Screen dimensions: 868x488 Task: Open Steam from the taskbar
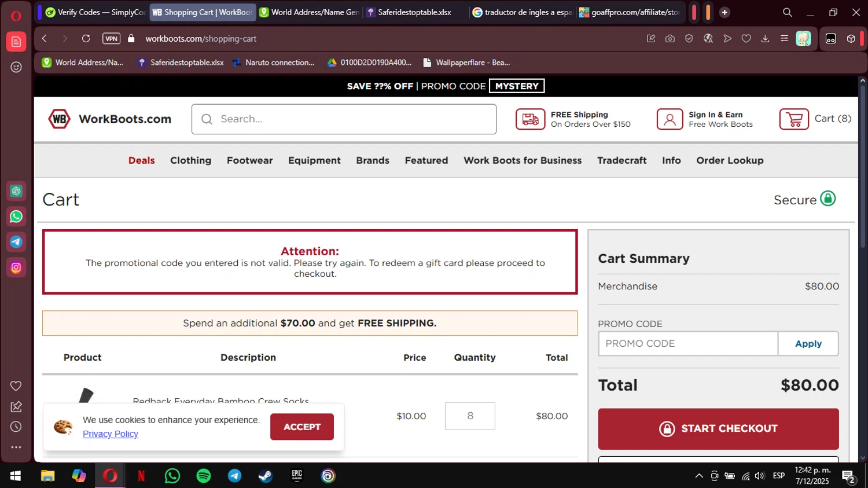pos(266,476)
